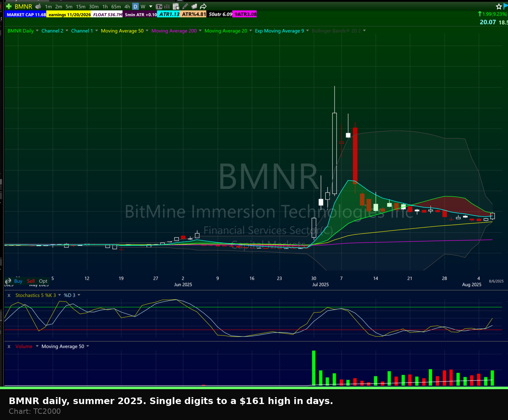
Task: Click the MARKET CAP 11.6B label
Action: tap(26, 15)
